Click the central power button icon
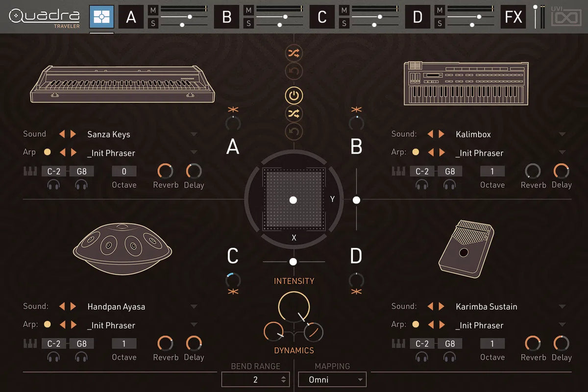The width and height of the screenshot is (588, 392). pos(294,96)
